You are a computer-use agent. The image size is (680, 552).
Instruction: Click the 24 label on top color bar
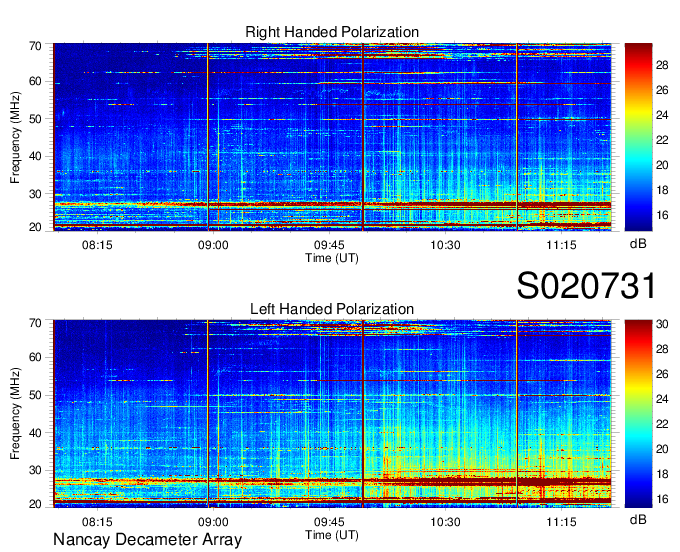(662, 115)
